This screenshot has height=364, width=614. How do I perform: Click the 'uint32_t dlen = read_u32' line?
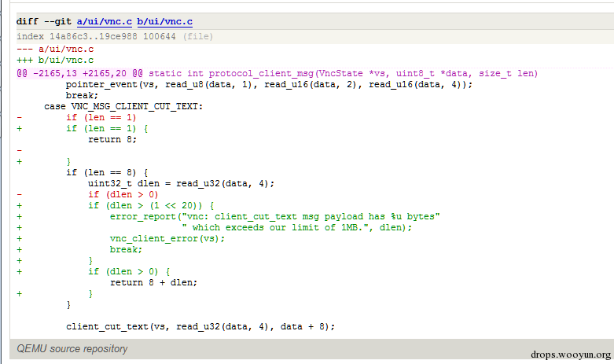(181, 183)
